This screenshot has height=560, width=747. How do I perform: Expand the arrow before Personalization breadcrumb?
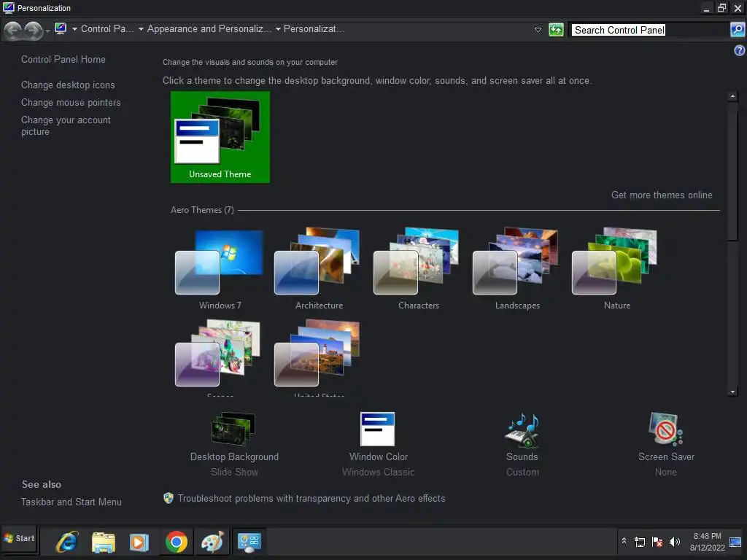coord(278,29)
